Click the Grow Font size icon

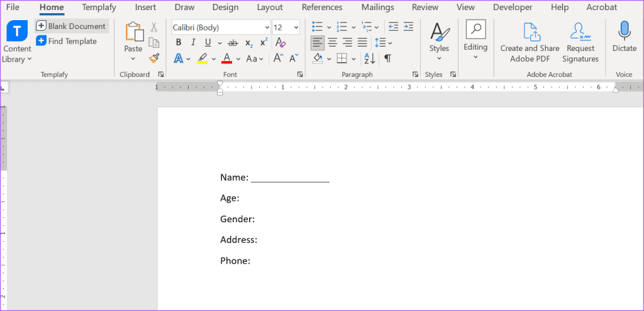point(278,59)
